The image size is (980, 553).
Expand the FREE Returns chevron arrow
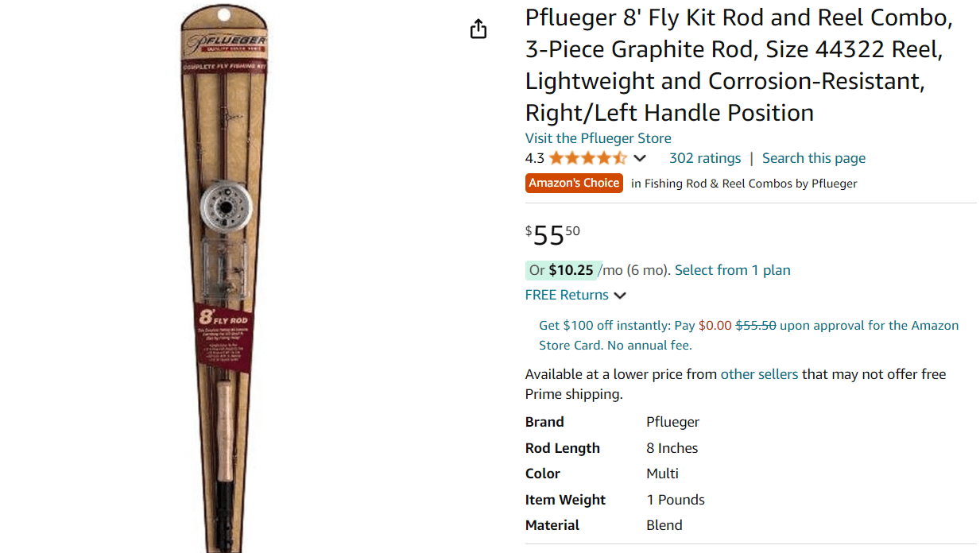pos(620,296)
